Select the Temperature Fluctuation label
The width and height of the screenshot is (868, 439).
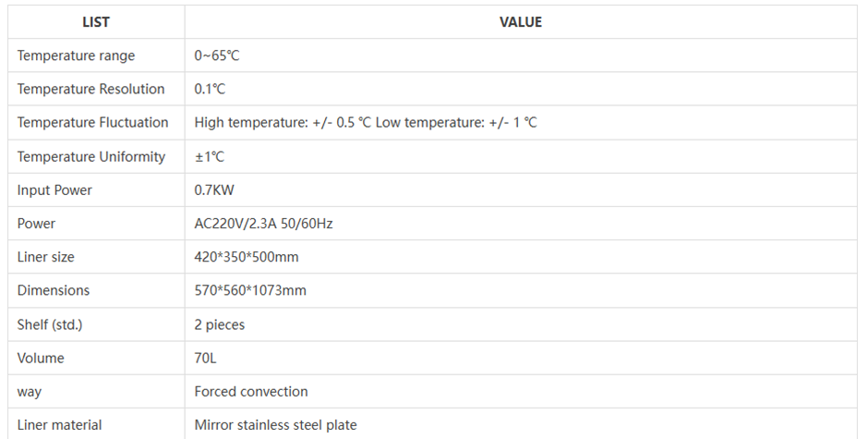(92, 122)
